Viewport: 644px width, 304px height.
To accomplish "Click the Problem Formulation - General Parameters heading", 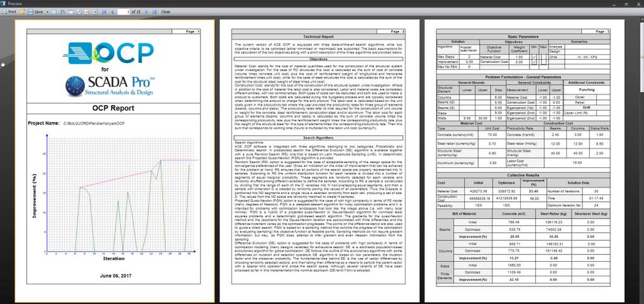I will (x=523, y=77).
